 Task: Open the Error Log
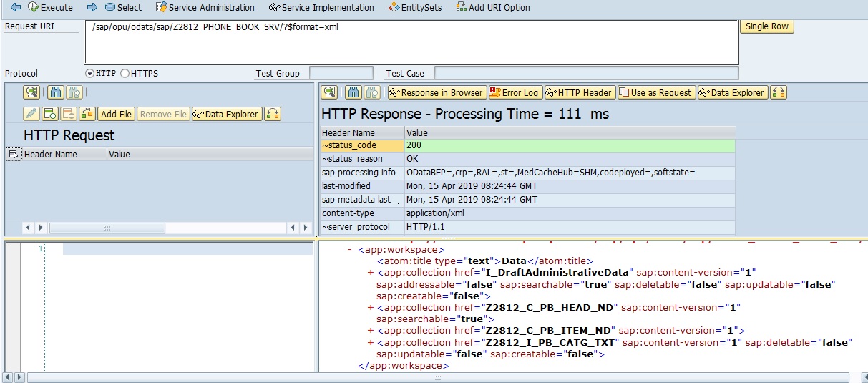(x=515, y=92)
